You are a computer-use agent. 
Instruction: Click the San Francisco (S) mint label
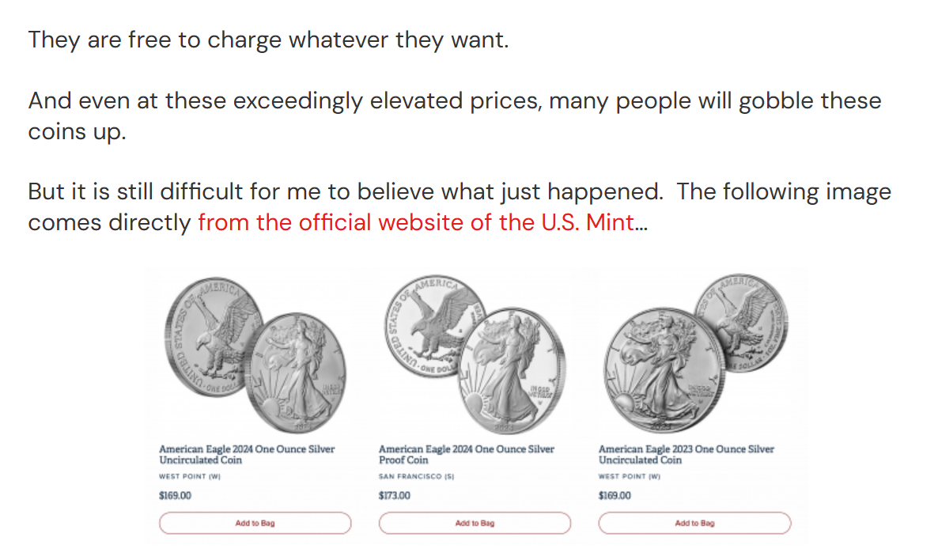tap(415, 476)
